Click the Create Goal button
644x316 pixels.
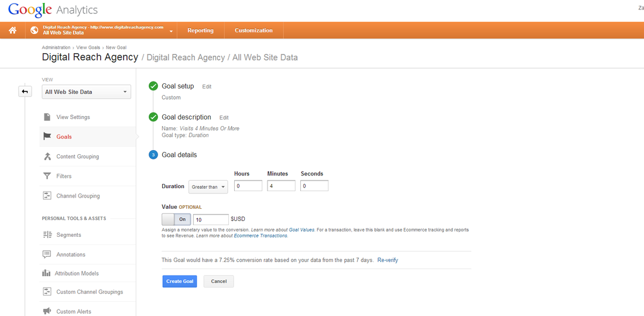pos(180,281)
